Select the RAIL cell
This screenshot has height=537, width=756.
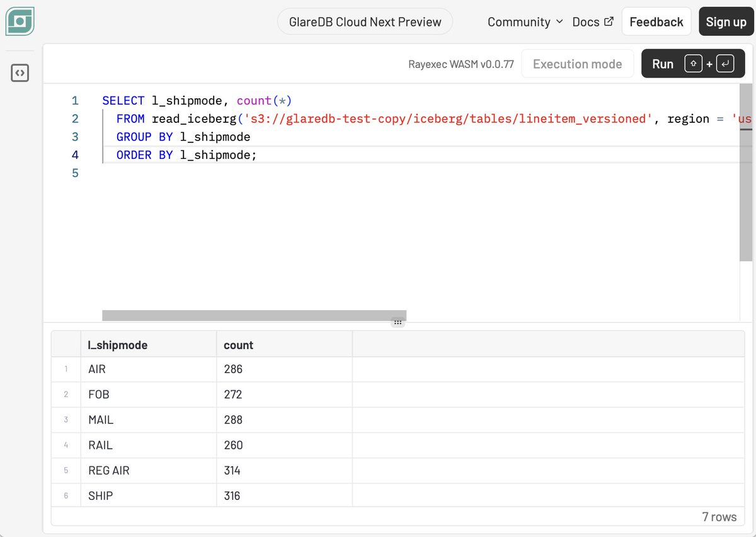pyautogui.click(x=149, y=445)
